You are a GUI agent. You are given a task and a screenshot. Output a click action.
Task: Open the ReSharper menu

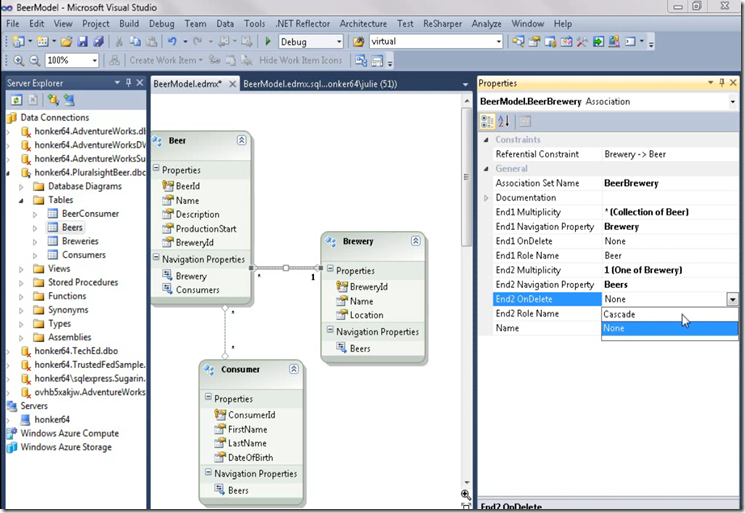click(x=442, y=24)
